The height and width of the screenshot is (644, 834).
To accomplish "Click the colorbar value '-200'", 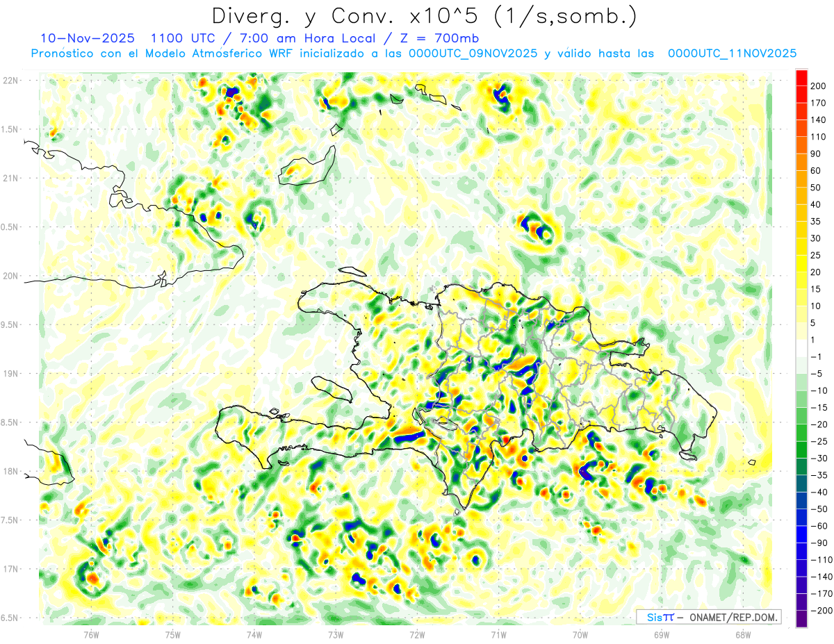I will click(x=822, y=611).
